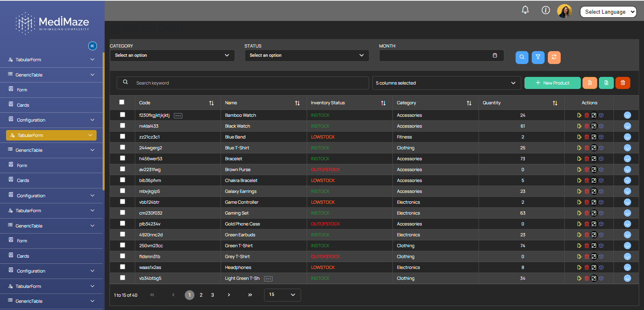Image resolution: width=644 pixels, height=310 pixels.
Task: Click the blue search button beside Month
Action: pos(522,57)
